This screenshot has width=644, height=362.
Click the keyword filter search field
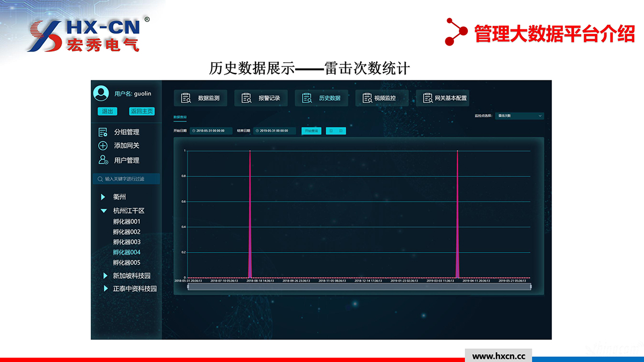(x=126, y=179)
